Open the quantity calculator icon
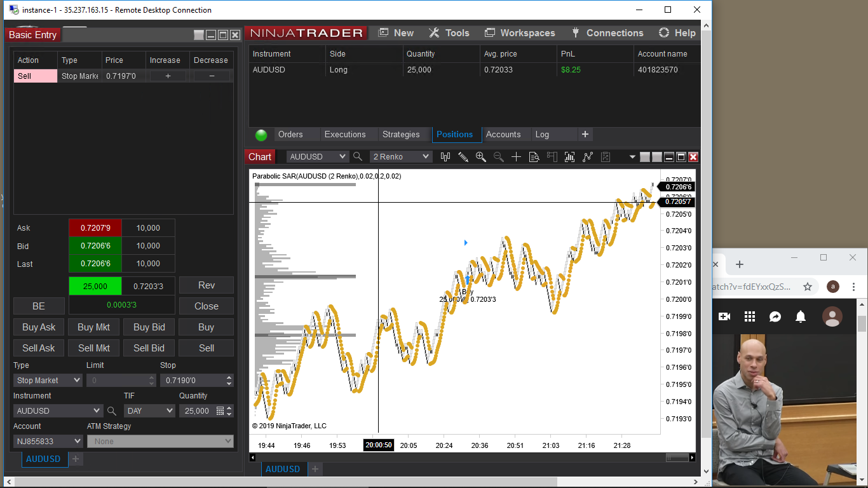This screenshot has height=488, width=868. 220,411
